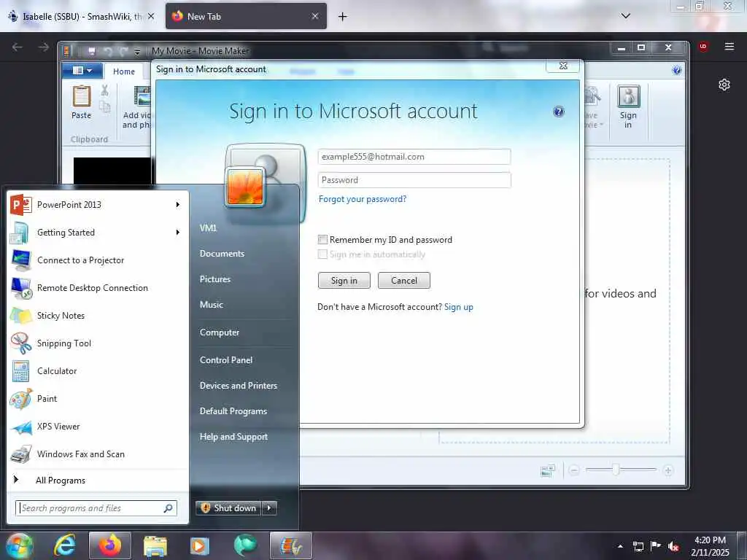
Task: Check Remember my ID and password
Action: tap(322, 239)
